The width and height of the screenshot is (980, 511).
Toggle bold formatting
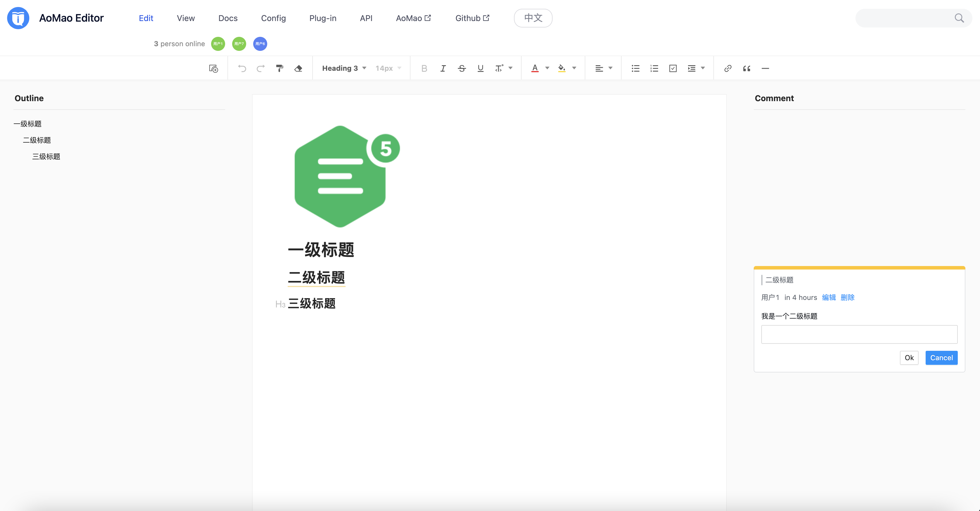click(424, 68)
